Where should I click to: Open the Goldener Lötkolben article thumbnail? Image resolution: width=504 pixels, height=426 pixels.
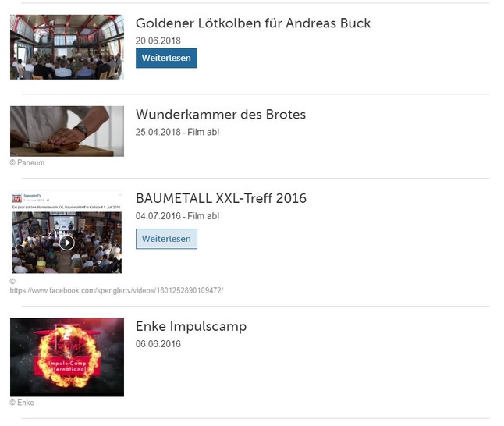pyautogui.click(x=67, y=47)
